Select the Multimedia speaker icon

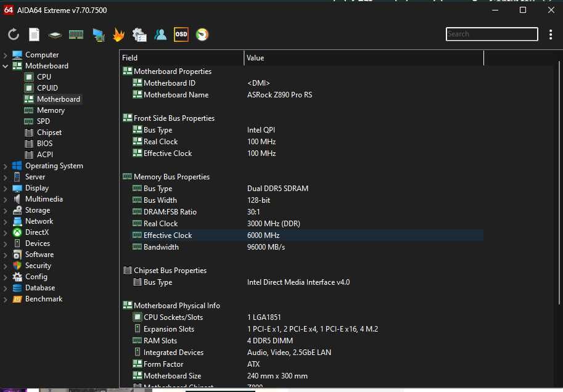tap(17, 199)
